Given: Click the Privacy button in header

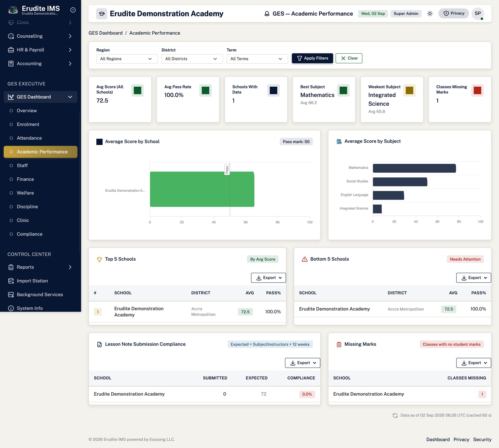Looking at the screenshot, I should 454,13.
